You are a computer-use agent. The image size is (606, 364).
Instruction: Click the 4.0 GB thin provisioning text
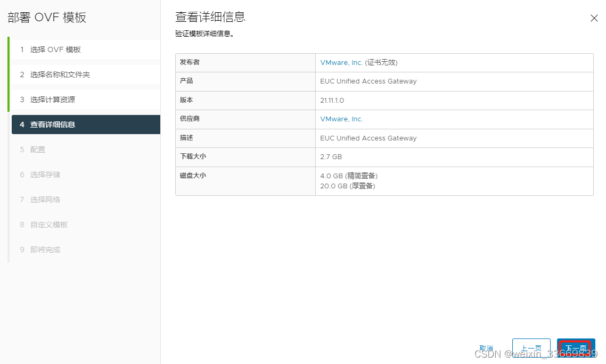tap(349, 176)
